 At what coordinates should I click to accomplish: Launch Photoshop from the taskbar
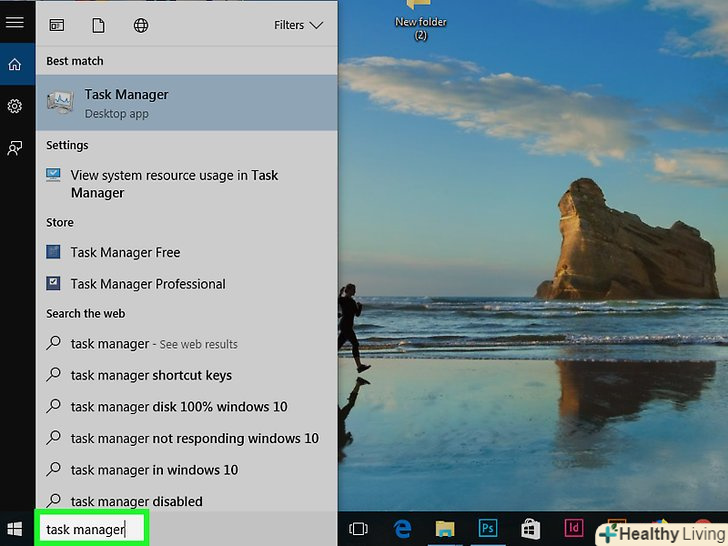pyautogui.click(x=488, y=529)
